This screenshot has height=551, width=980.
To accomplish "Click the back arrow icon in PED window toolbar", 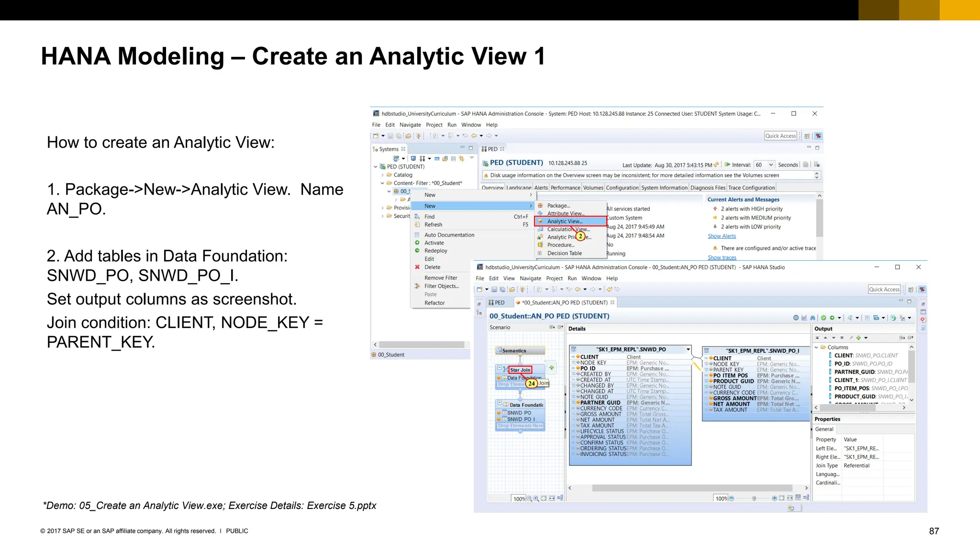I will pyautogui.click(x=474, y=136).
